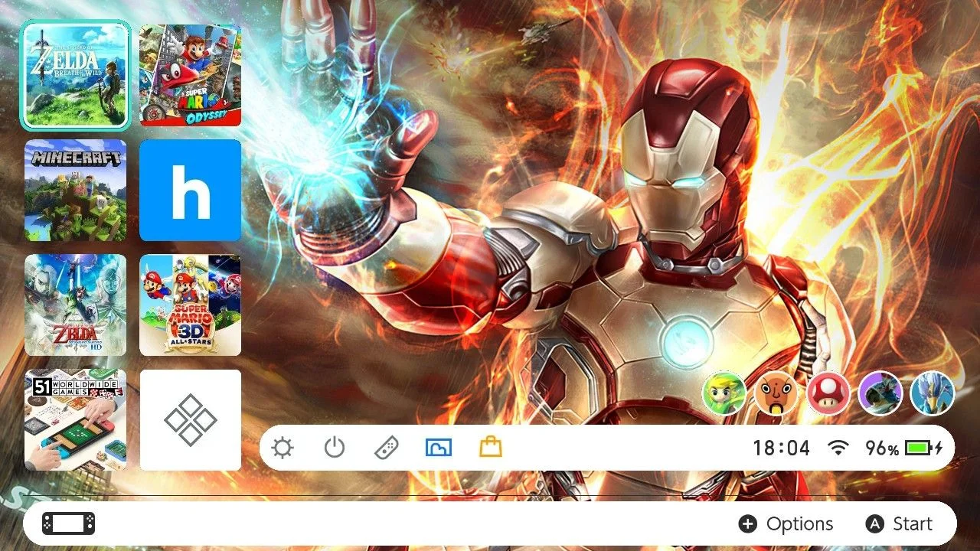Viewport: 980px width, 551px height.
Task: Open Super Mario 3D All-Stars
Action: click(x=191, y=305)
